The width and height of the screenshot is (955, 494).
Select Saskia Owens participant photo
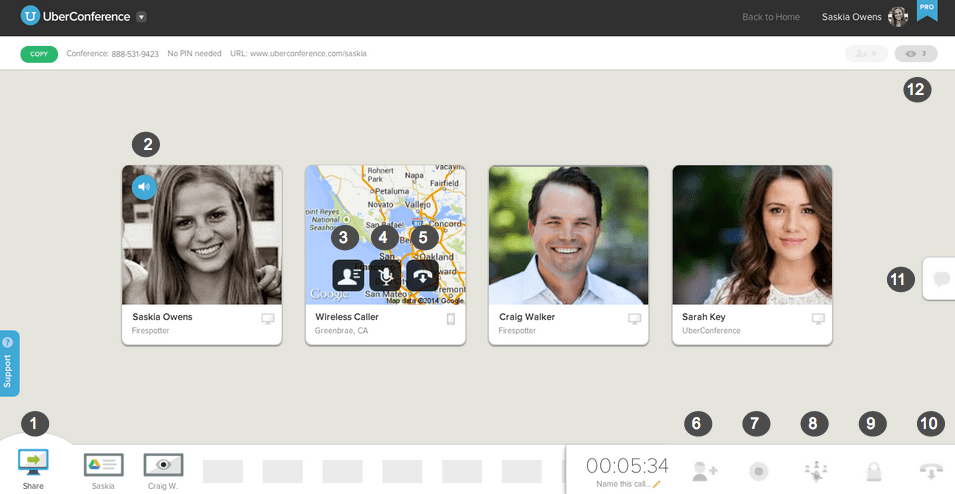tap(202, 235)
